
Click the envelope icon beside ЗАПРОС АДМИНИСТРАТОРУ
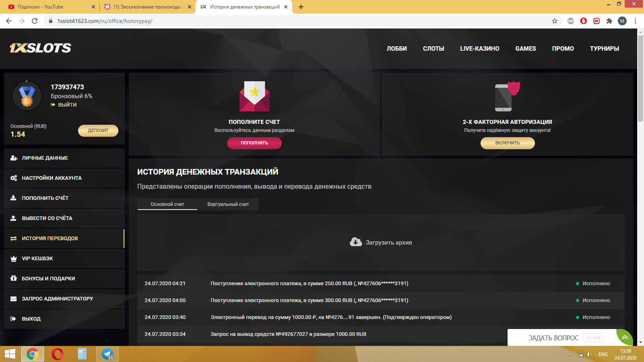click(x=14, y=299)
